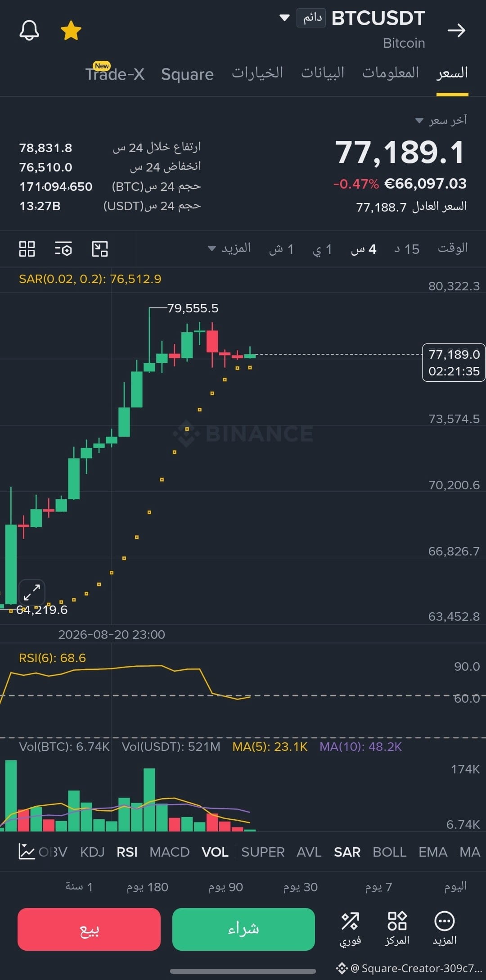
Task: Tap the price alert bell icon
Action: (x=29, y=31)
